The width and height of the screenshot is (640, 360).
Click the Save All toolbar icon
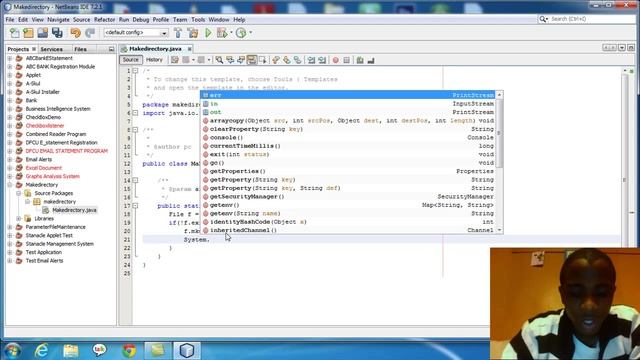[x=57, y=33]
